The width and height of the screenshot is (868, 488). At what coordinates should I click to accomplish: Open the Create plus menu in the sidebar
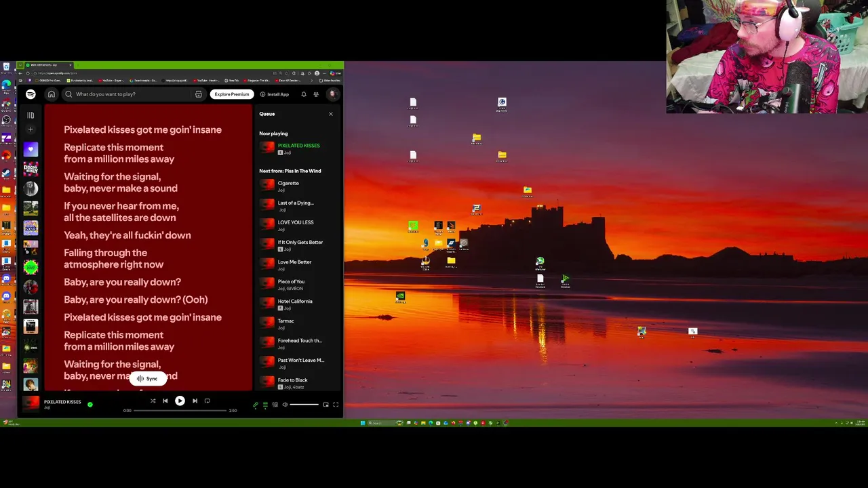[31, 129]
